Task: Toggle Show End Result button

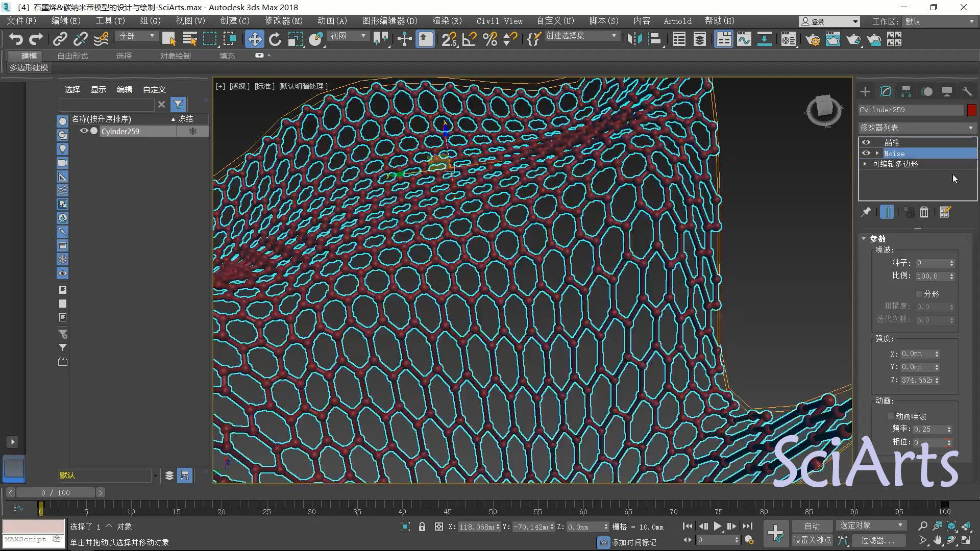Action: (887, 212)
